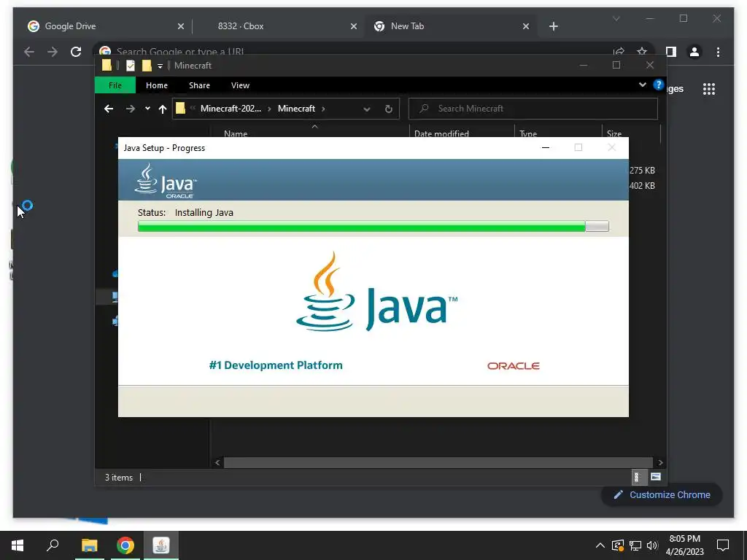Click the security warning tray icon
747x560 pixels.
coord(618,545)
